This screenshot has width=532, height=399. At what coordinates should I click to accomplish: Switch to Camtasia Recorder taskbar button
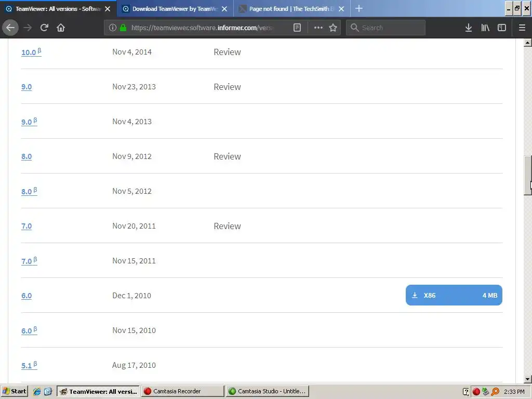[183, 391]
